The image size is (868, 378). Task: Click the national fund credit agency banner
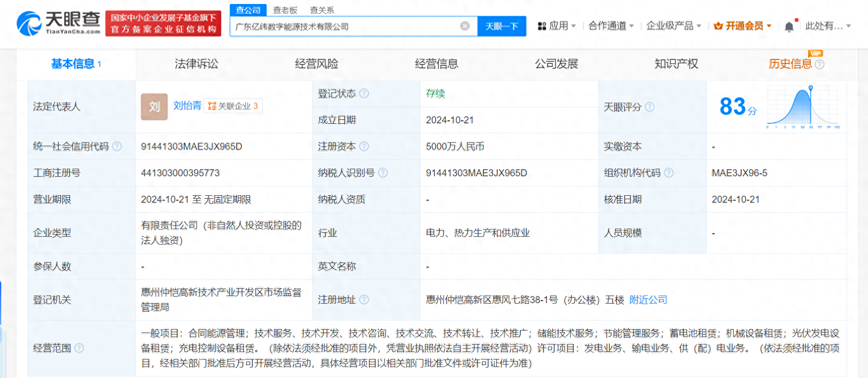(x=163, y=23)
